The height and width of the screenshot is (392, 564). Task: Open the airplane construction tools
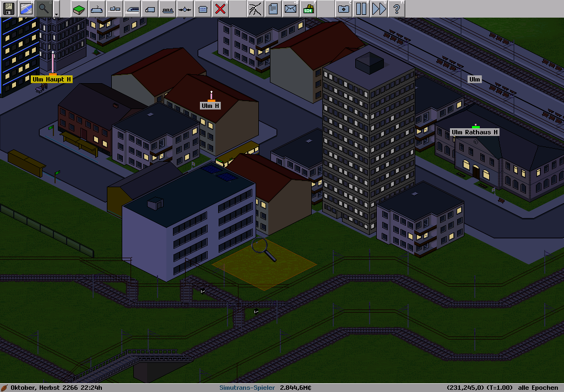(185, 8)
